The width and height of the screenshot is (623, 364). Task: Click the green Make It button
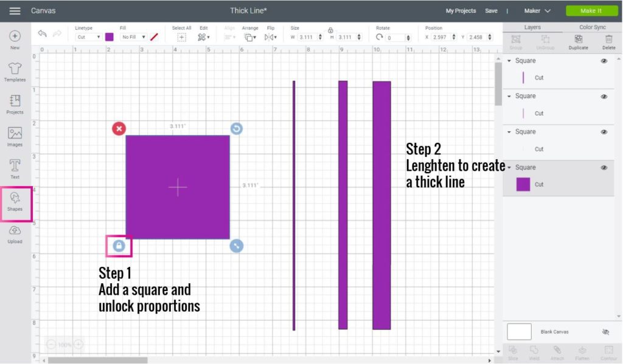tap(591, 11)
